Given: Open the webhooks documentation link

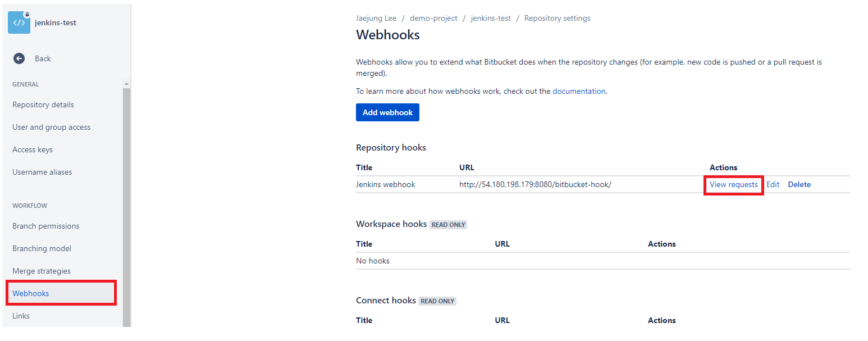Looking at the screenshot, I should tap(579, 91).
